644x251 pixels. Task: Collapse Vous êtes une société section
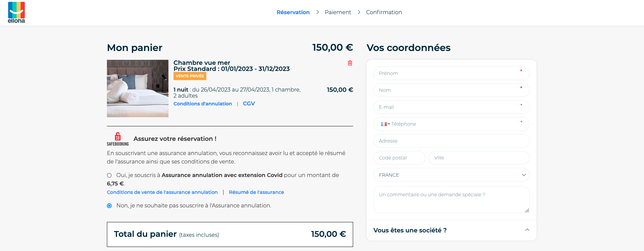(x=527, y=230)
